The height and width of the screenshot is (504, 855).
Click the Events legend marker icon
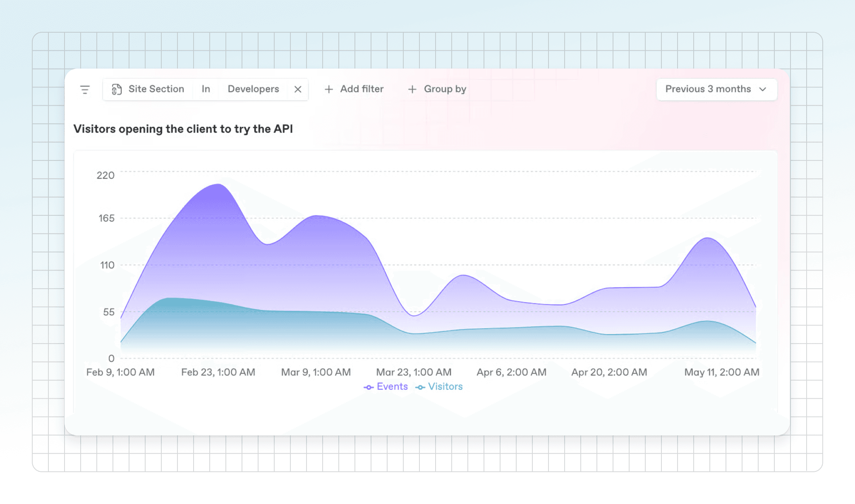[369, 387]
